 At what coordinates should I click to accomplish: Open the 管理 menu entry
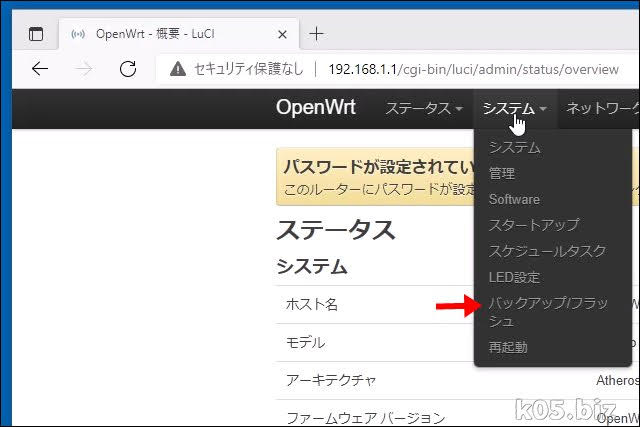point(502,173)
